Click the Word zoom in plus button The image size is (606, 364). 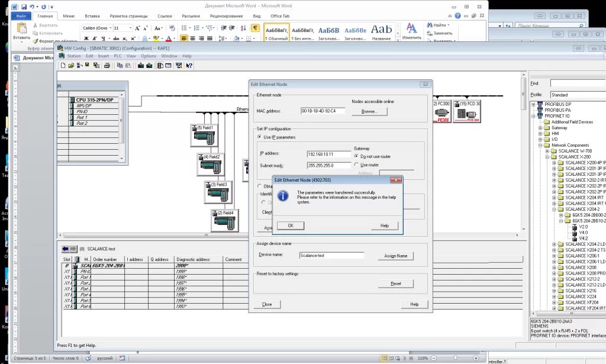click(476, 358)
